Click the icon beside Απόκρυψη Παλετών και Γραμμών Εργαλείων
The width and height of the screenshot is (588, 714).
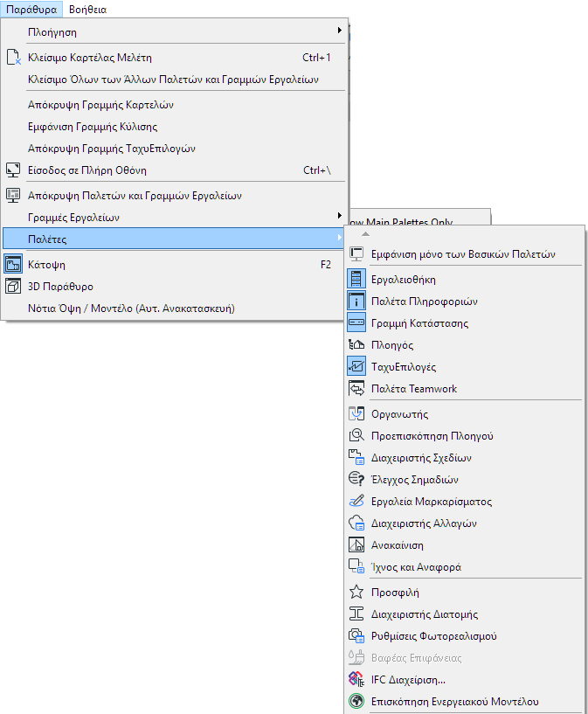click(13, 196)
